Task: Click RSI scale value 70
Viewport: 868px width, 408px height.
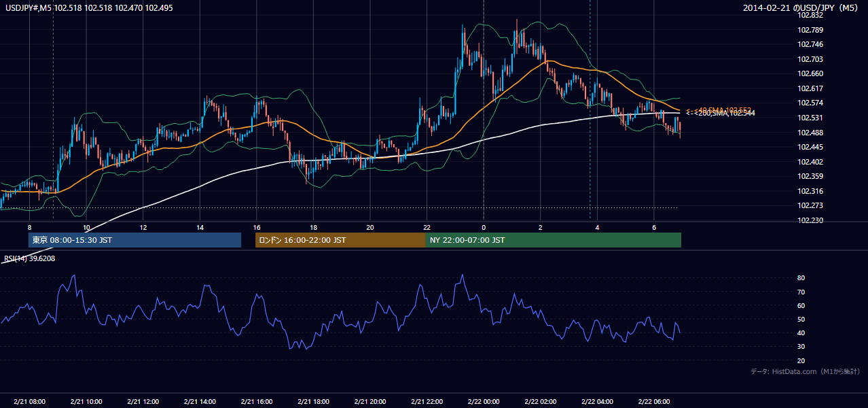Action: (x=801, y=292)
